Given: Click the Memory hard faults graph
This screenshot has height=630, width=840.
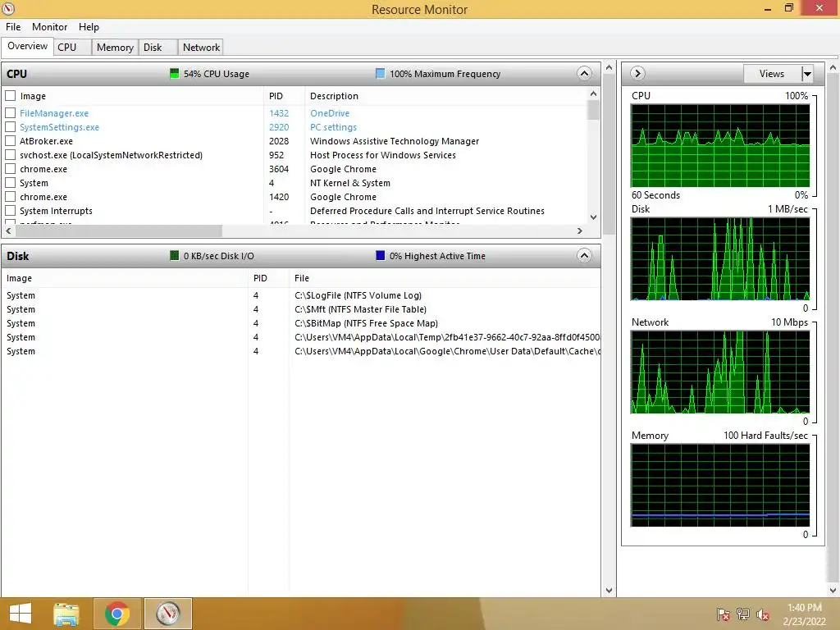Looking at the screenshot, I should tap(720, 485).
